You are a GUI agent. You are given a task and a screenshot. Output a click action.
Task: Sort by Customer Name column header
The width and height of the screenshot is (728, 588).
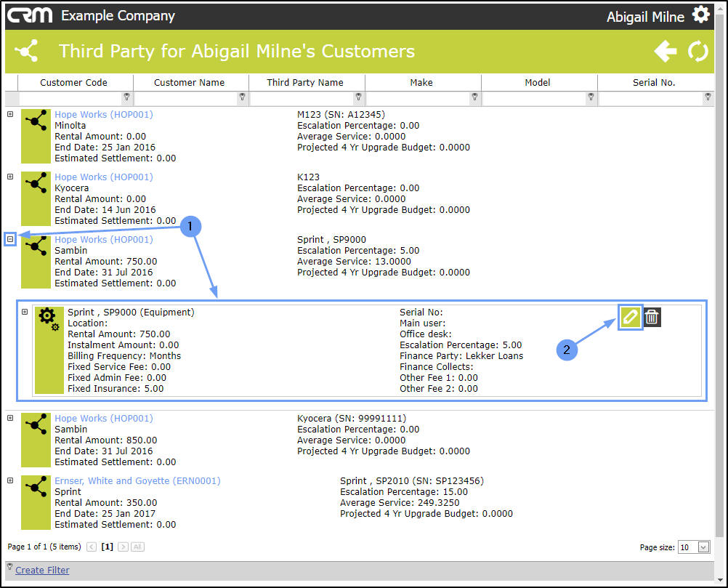(x=190, y=83)
